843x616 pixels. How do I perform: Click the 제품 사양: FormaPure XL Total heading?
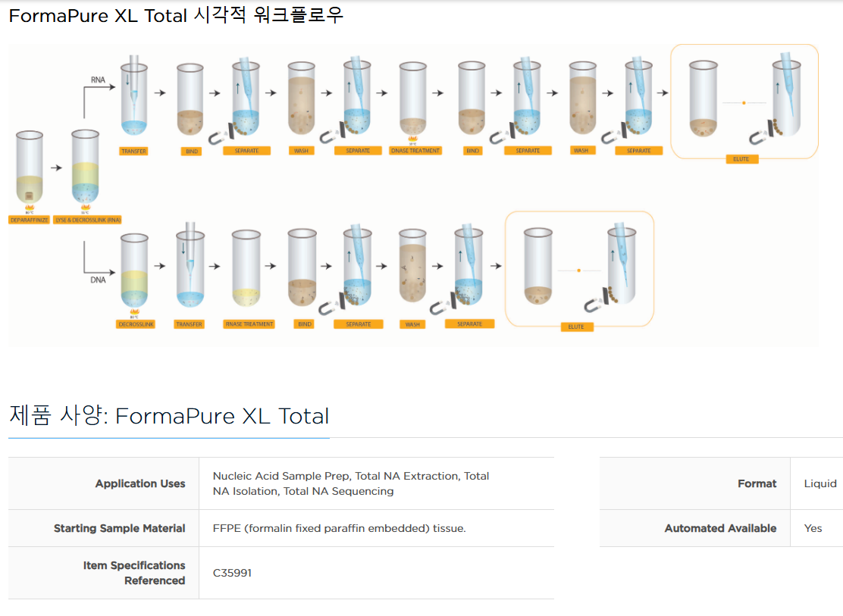(x=169, y=415)
